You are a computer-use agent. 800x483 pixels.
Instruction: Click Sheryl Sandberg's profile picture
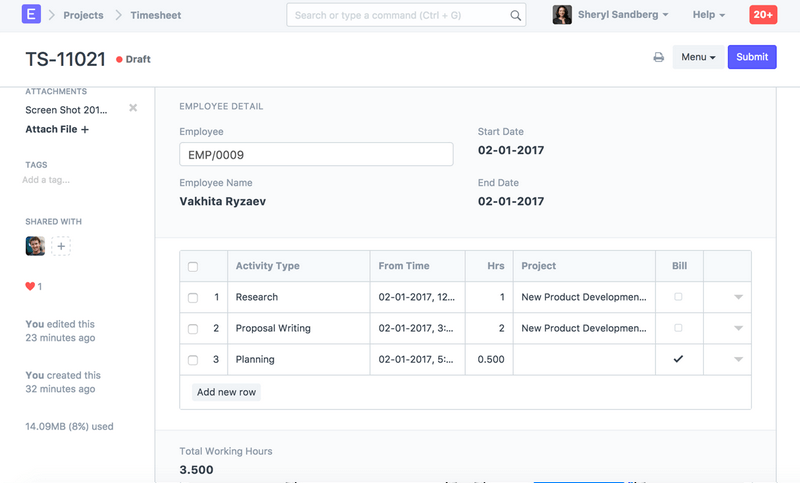pyautogui.click(x=562, y=15)
